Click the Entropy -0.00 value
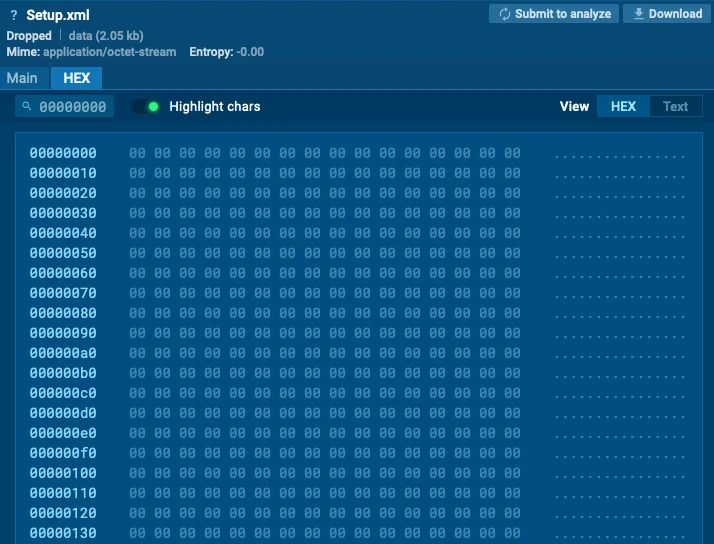714x544 pixels. (250, 52)
